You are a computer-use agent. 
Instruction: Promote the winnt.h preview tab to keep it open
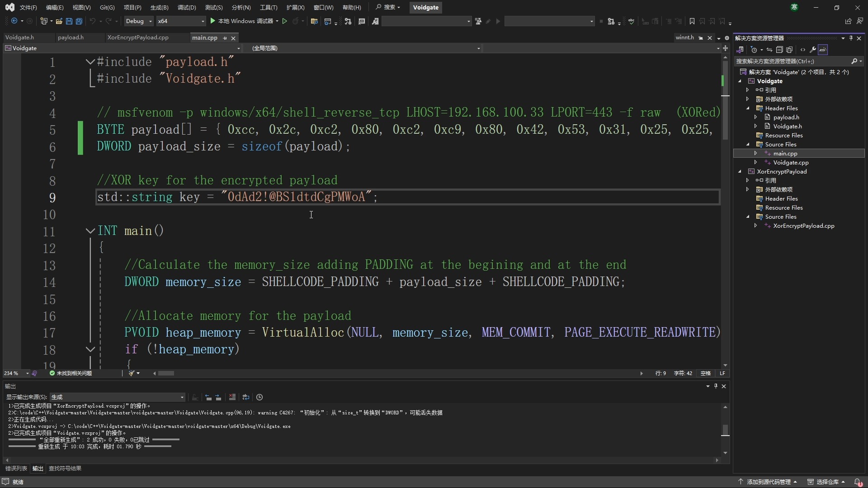[x=701, y=38]
